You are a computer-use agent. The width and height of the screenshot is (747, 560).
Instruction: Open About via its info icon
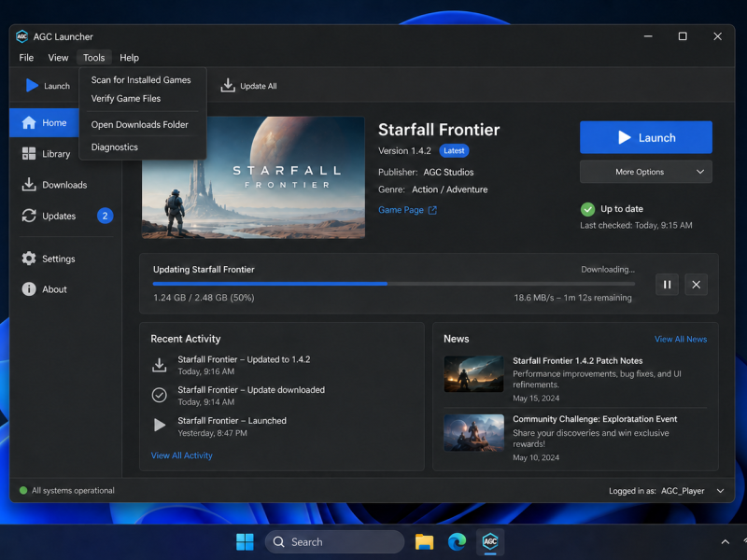tap(29, 289)
